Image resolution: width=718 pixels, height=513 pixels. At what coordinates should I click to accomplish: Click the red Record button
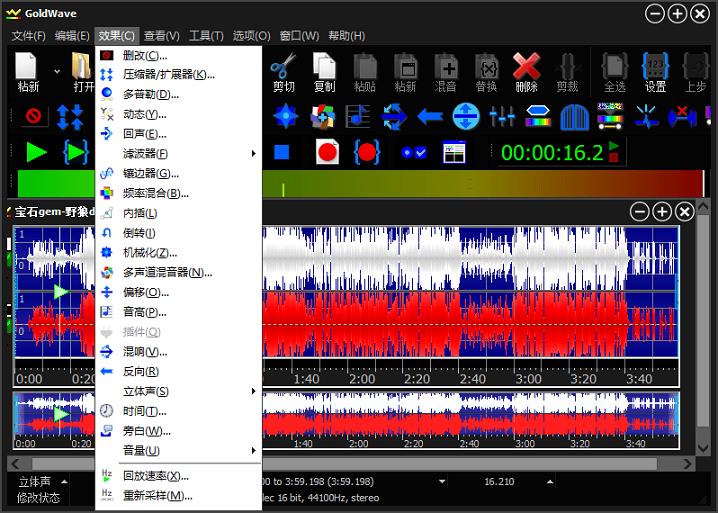pos(327,152)
